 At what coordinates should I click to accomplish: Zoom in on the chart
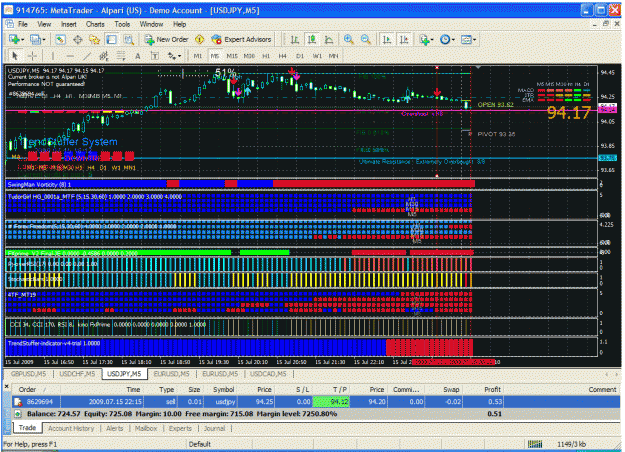349,39
